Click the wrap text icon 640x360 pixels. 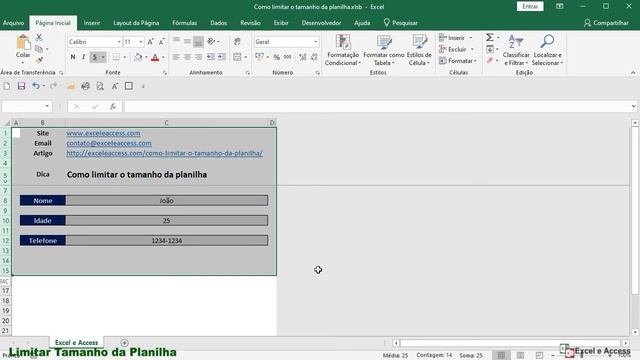tap(238, 42)
